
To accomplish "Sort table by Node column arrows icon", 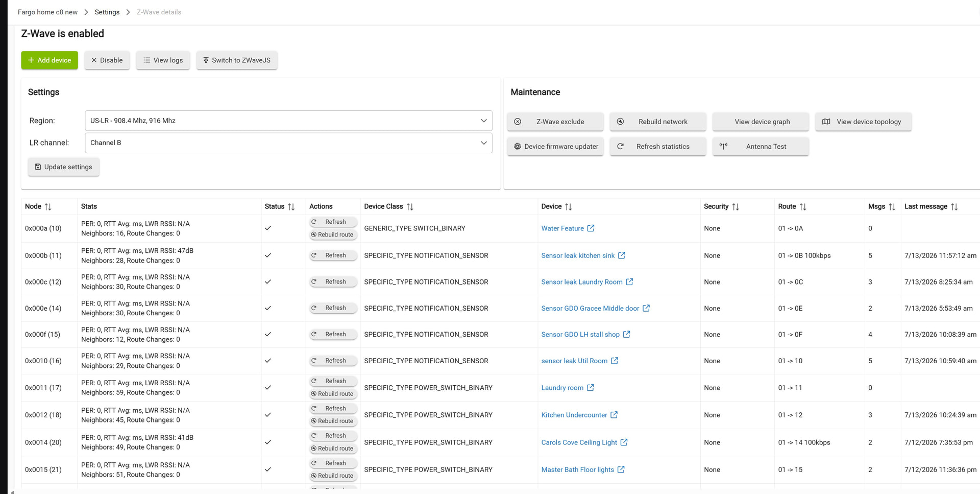I will 48,206.
